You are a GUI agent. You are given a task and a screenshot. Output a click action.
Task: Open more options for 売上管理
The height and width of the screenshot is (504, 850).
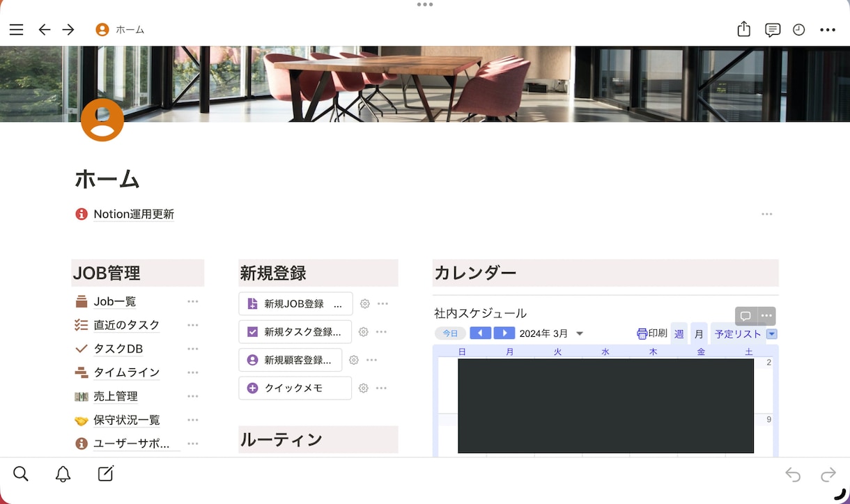(193, 396)
